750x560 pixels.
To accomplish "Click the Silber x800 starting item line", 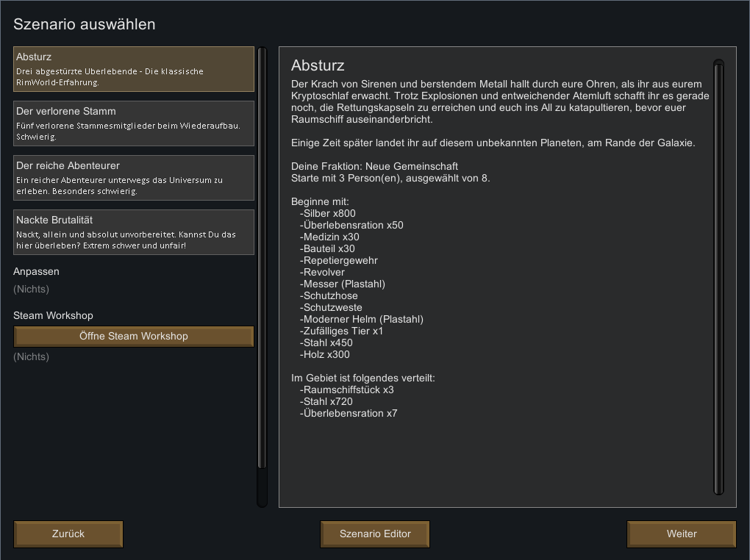I will click(x=328, y=213).
